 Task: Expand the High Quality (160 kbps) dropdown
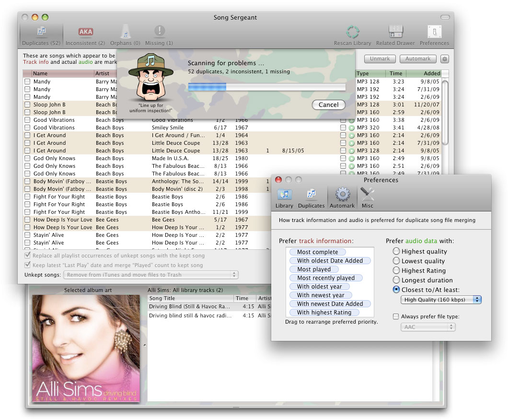point(441,300)
